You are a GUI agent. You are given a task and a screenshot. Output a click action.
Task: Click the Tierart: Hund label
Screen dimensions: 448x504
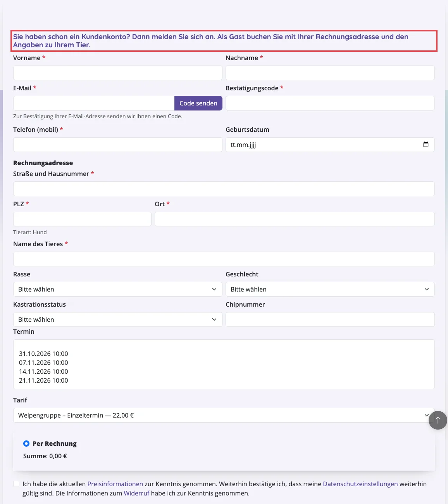point(30,232)
